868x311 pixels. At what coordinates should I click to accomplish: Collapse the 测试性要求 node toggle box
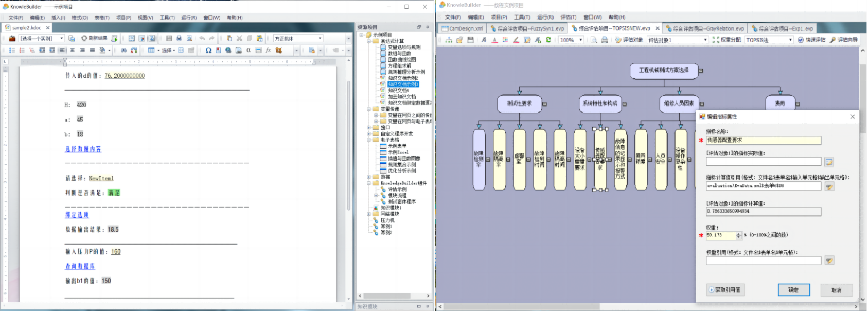click(544, 104)
